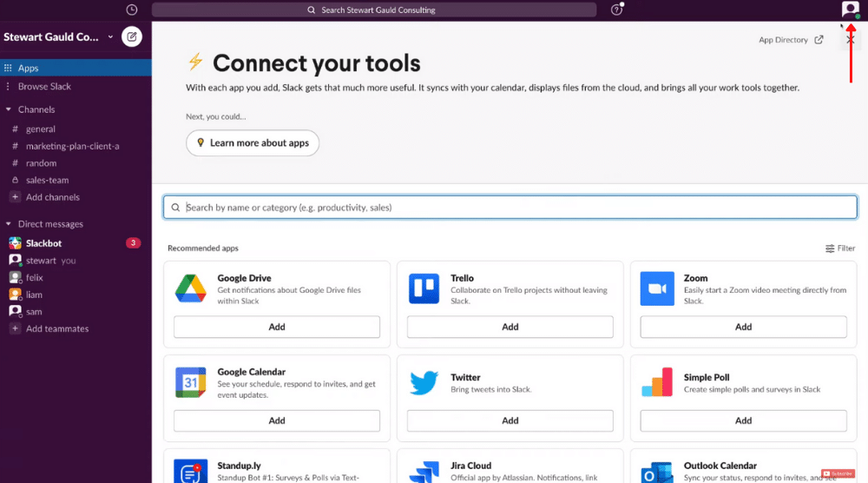Click felix's avatar in direct messages
The width and height of the screenshot is (868, 483).
(x=15, y=277)
